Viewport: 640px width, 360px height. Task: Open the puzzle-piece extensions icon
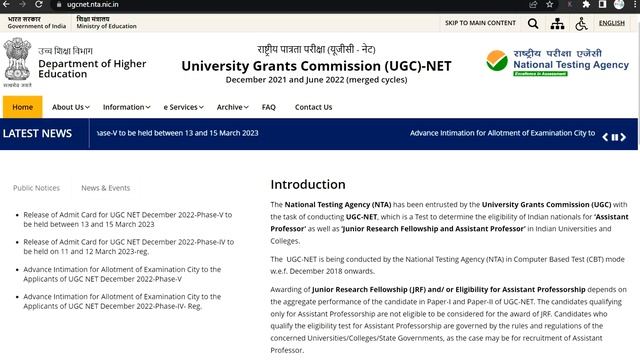[x=586, y=4]
